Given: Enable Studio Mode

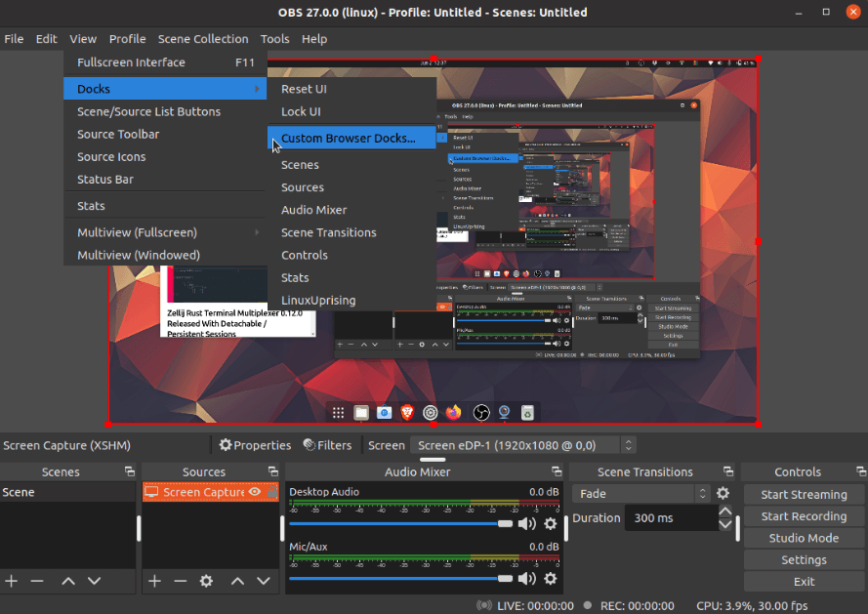Looking at the screenshot, I should pyautogui.click(x=804, y=538).
